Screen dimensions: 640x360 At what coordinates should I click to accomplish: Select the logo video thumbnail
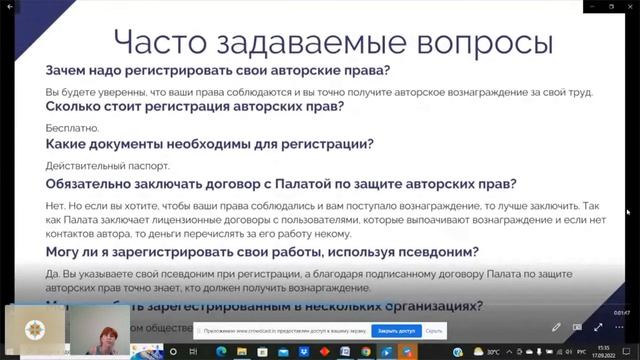click(35, 330)
